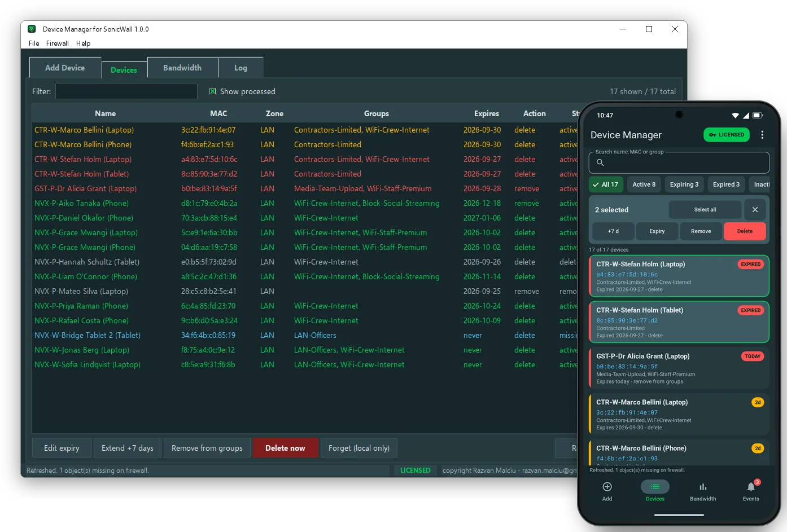Click the Device Manager app icon in title bar
This screenshot has height=532, width=787.
(32, 29)
